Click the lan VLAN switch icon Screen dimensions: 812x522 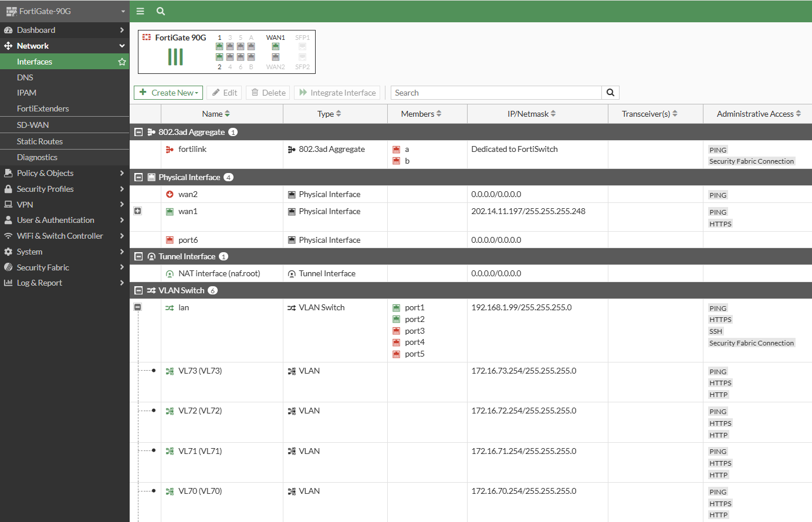tap(170, 308)
